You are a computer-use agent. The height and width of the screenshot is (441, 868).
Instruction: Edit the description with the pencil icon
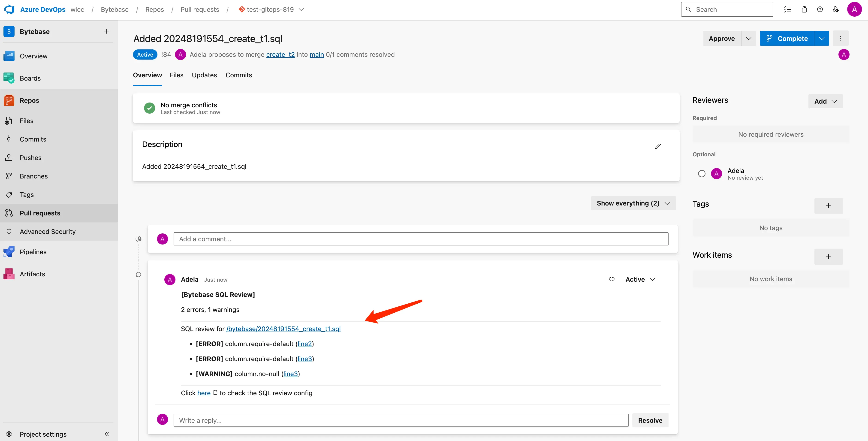[x=658, y=146]
